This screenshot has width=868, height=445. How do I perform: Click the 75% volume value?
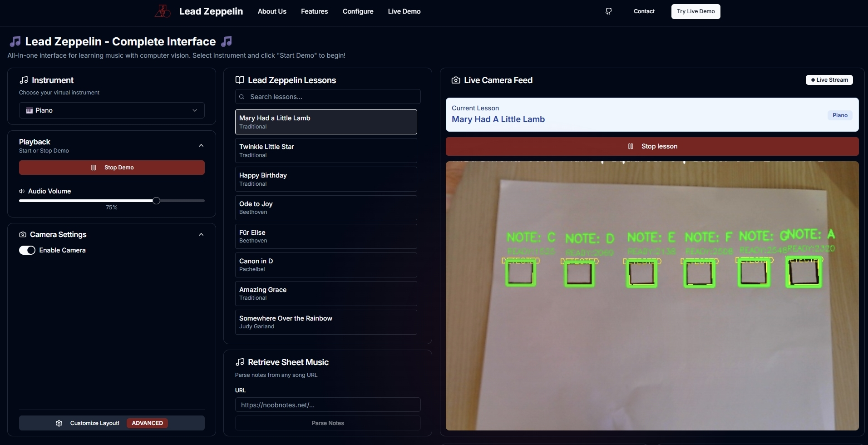coord(112,208)
